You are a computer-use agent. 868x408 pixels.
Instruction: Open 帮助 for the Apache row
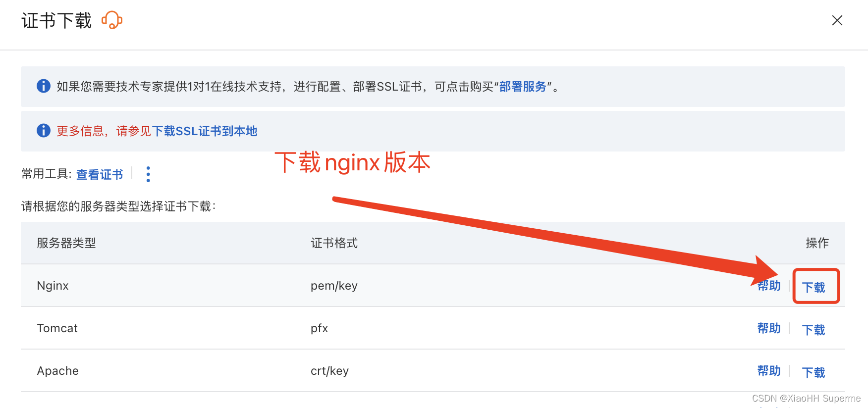[x=769, y=371]
